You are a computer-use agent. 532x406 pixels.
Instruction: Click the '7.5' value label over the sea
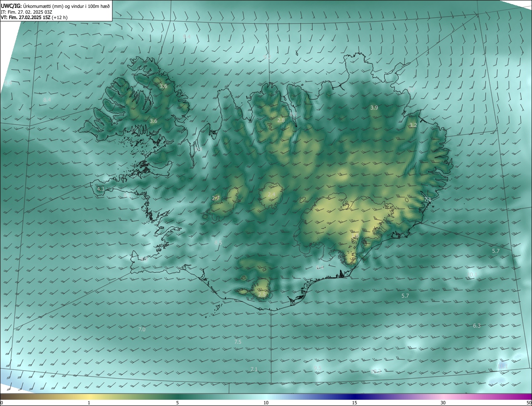coord(238,342)
